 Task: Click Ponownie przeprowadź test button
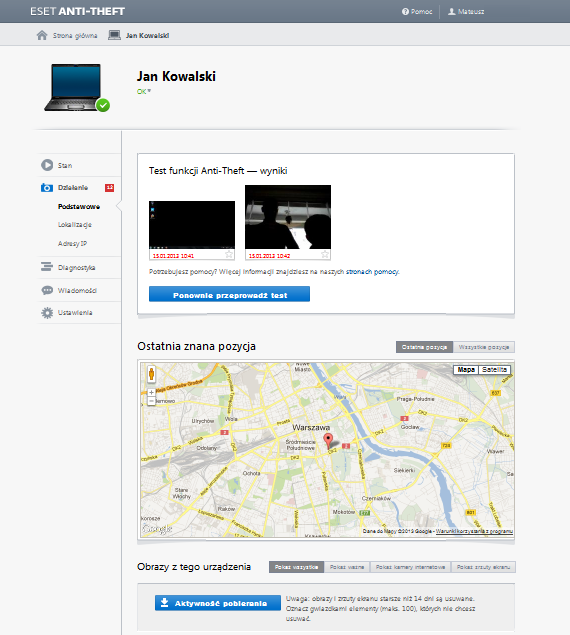point(229,294)
